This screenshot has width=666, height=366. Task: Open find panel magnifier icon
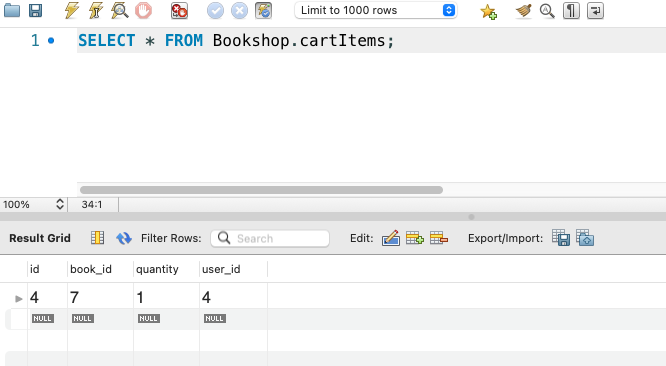coord(547,11)
